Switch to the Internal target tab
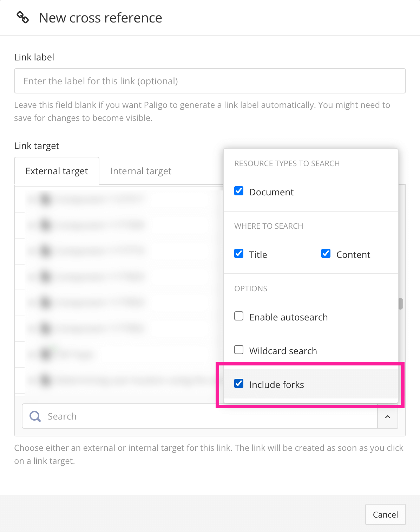This screenshot has height=532, width=420. tap(140, 171)
